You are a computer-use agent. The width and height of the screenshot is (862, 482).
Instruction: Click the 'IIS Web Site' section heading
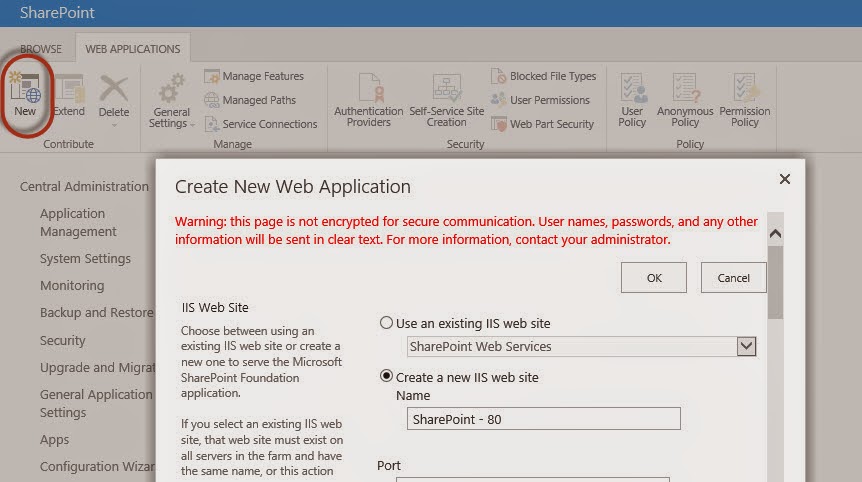pyautogui.click(x=215, y=307)
